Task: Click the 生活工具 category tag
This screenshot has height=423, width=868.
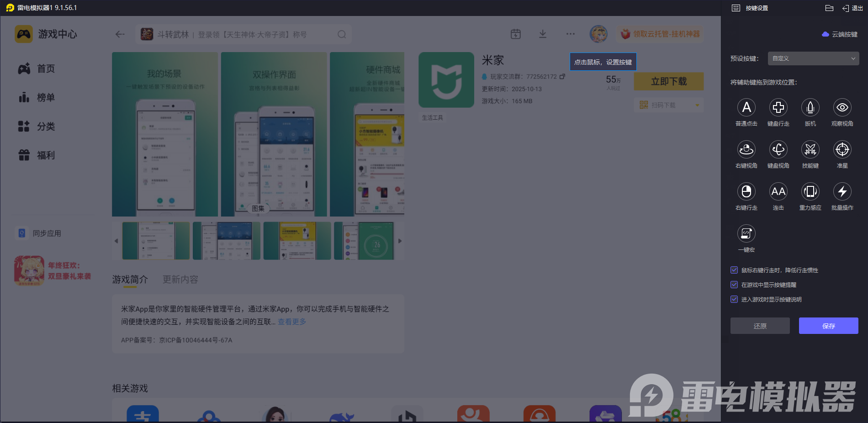Action: click(x=432, y=117)
